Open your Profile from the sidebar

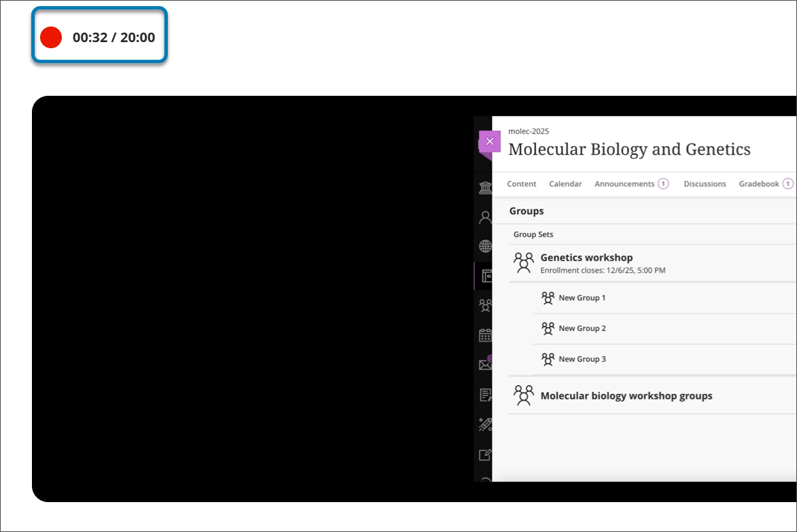(x=484, y=216)
